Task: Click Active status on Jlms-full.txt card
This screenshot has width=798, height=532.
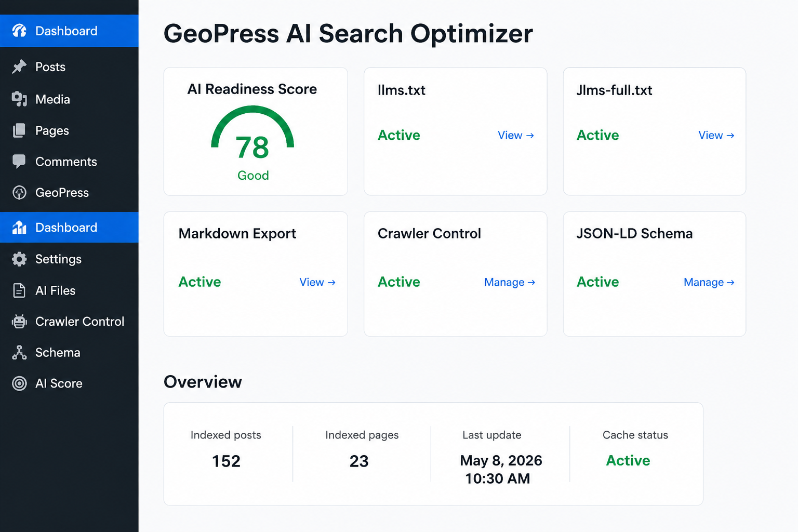Action: point(598,135)
